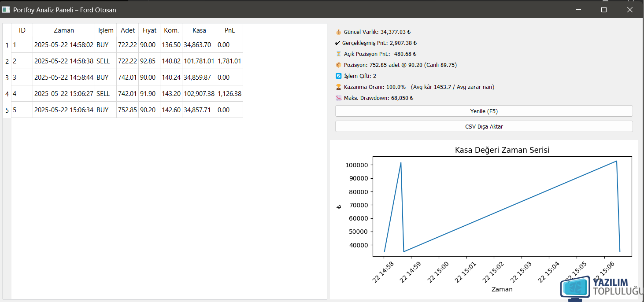
Task: Click the timestamp cell 2025-05-22 14:58:44
Action: 64,77
